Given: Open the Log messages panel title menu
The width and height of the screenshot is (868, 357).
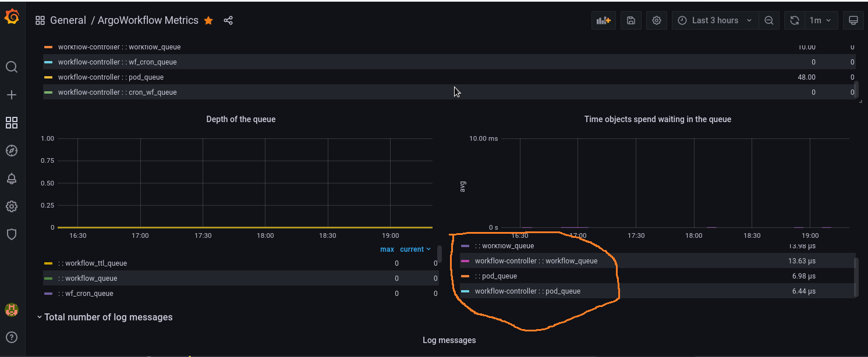Looking at the screenshot, I should (x=449, y=340).
